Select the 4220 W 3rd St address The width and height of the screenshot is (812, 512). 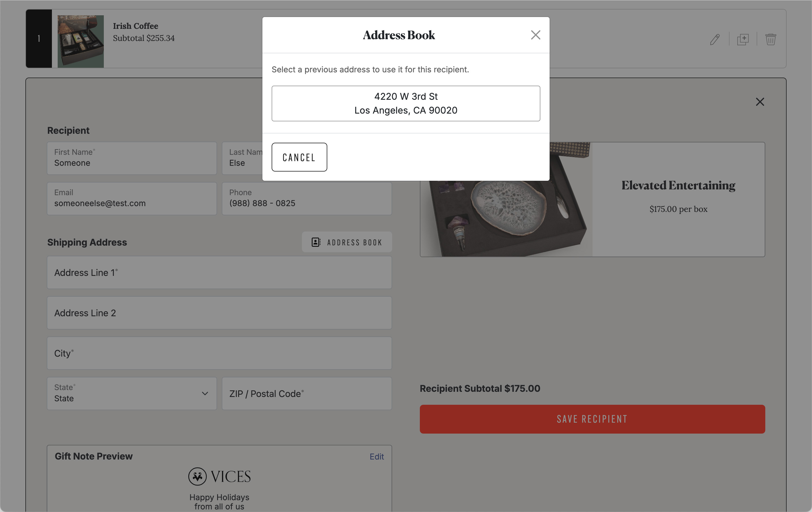[406, 103]
